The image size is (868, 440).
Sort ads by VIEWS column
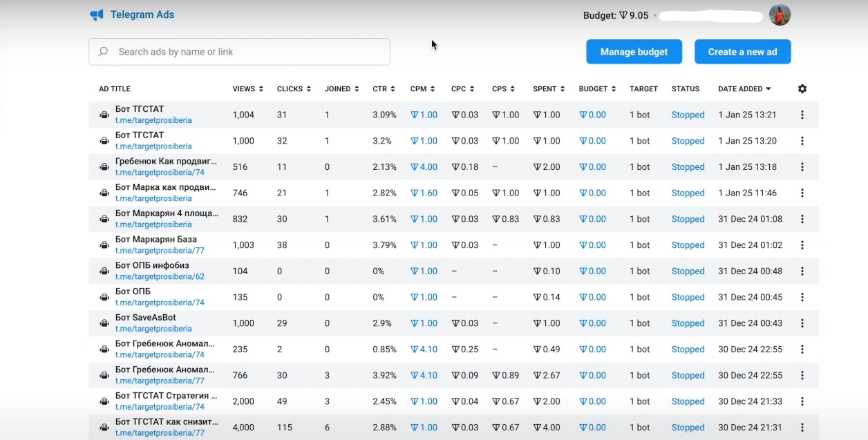pos(248,89)
